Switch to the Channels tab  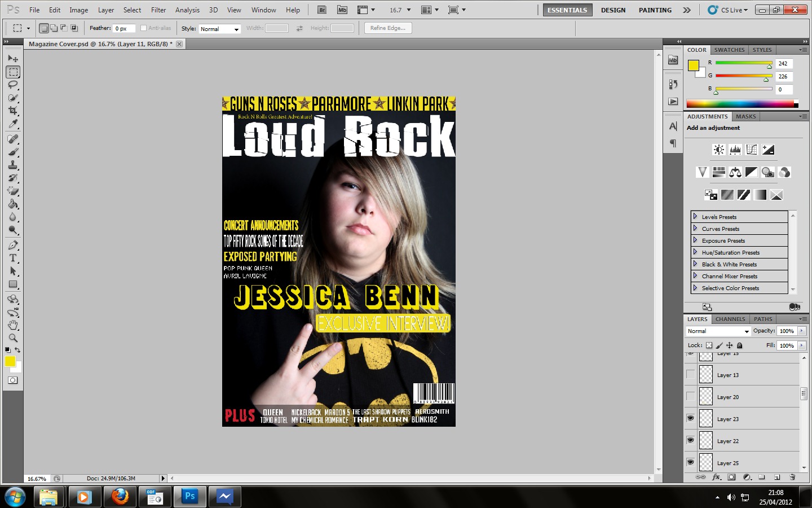(730, 319)
